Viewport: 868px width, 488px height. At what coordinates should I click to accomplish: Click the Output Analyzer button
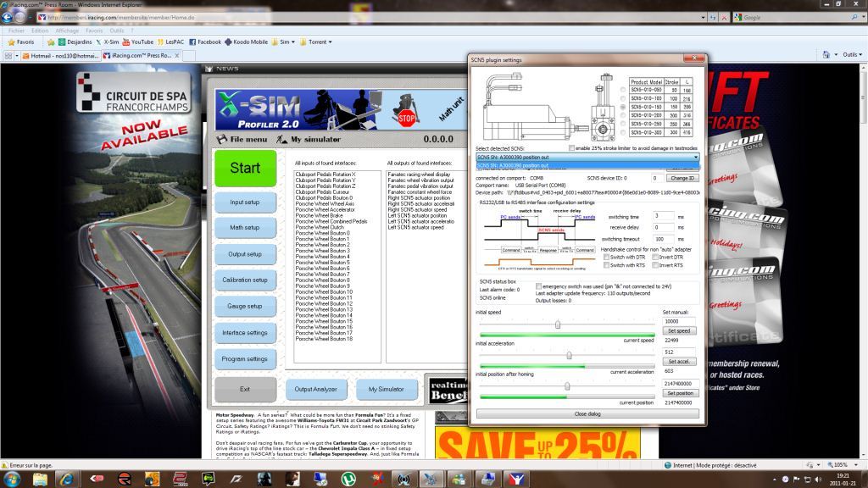pos(315,389)
